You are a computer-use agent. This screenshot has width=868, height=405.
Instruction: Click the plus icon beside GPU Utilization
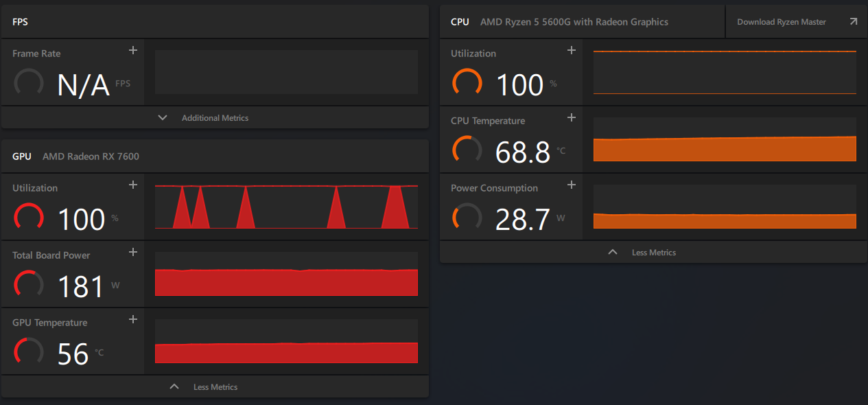[x=133, y=185]
